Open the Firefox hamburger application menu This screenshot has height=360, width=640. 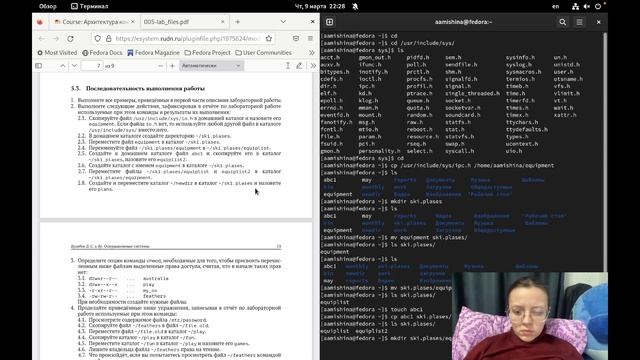[310, 38]
